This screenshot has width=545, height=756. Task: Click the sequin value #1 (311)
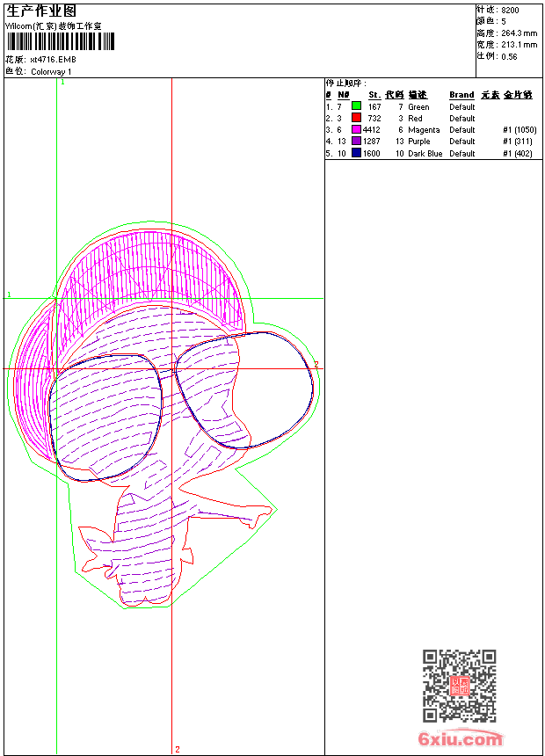518,142
